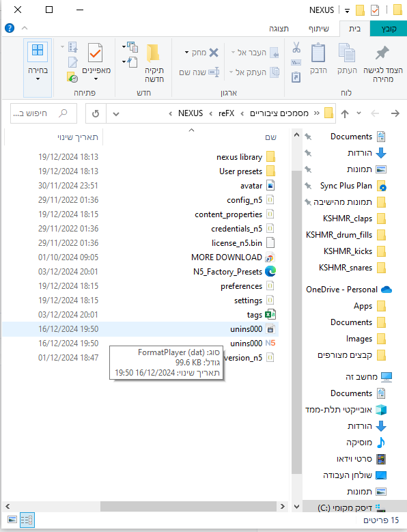This screenshot has width=407, height=532.
Task: Click the navigation pane vertical scrollbar thumb
Action: 296,322
